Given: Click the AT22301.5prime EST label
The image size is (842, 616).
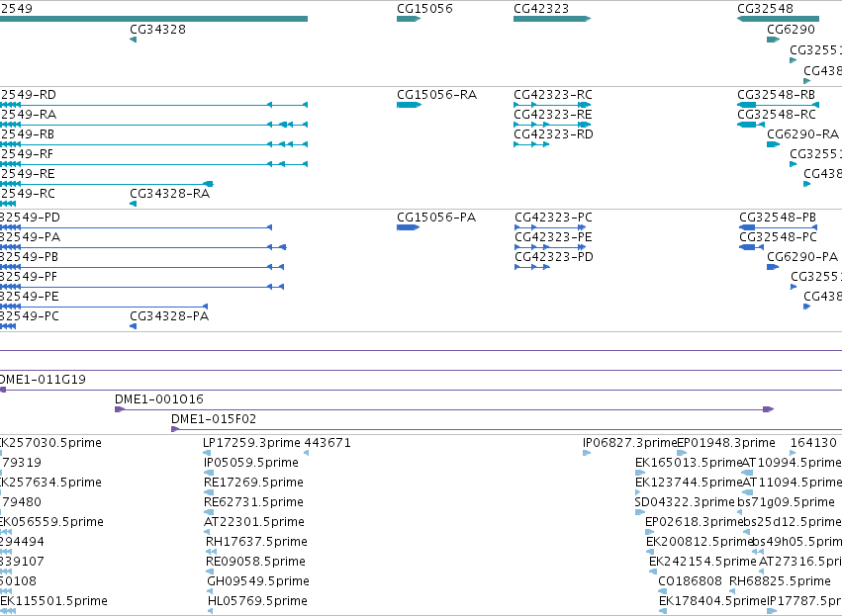Looking at the screenshot, I should tap(254, 522).
